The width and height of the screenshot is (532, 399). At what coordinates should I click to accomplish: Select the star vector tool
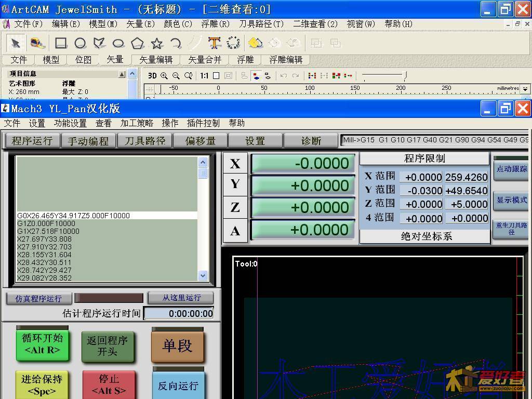point(156,43)
